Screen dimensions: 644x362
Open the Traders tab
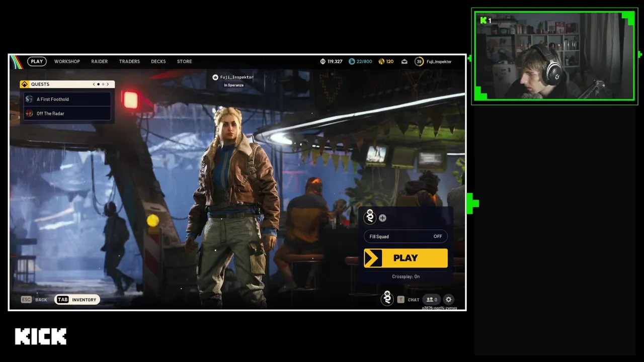[129, 61]
